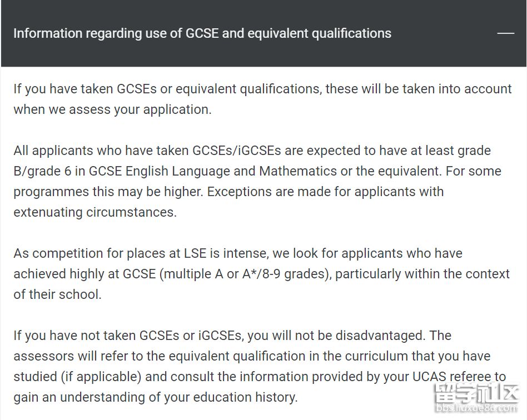The width and height of the screenshot is (527, 420).
Task: Click the paragraph starting 'If you have not taken'
Action: pos(260,366)
